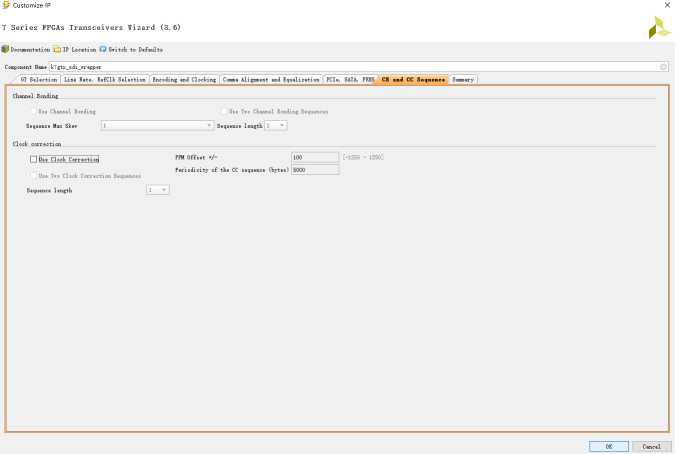Screen dimensions: 675x454
Task: Go to the Comma Alignment and Equalization tab
Action: [271, 80]
